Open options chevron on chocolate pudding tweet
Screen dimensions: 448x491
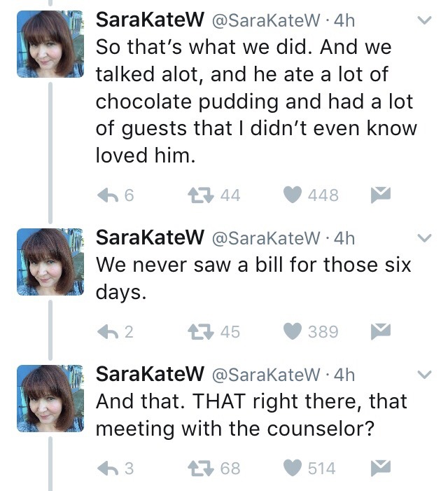point(424,22)
